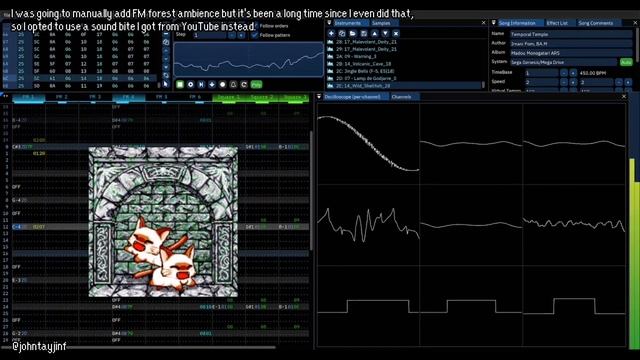
Task: Click the pointer cursor tool in orders sidebar
Action: tap(166, 84)
